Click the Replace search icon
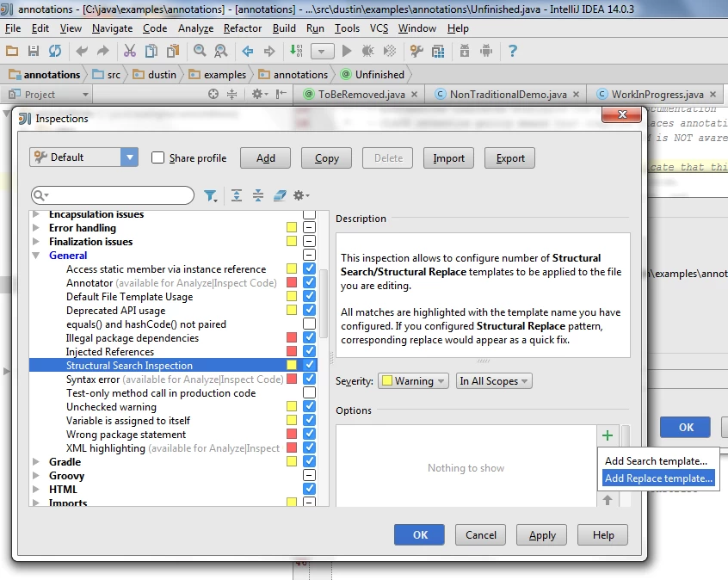This screenshot has width=728, height=580. pos(221,51)
